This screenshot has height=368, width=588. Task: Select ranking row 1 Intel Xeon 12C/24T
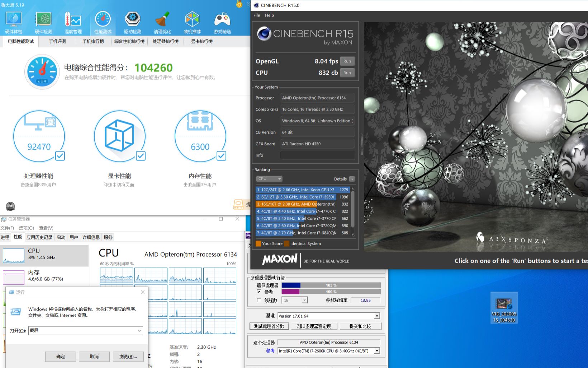[303, 190]
